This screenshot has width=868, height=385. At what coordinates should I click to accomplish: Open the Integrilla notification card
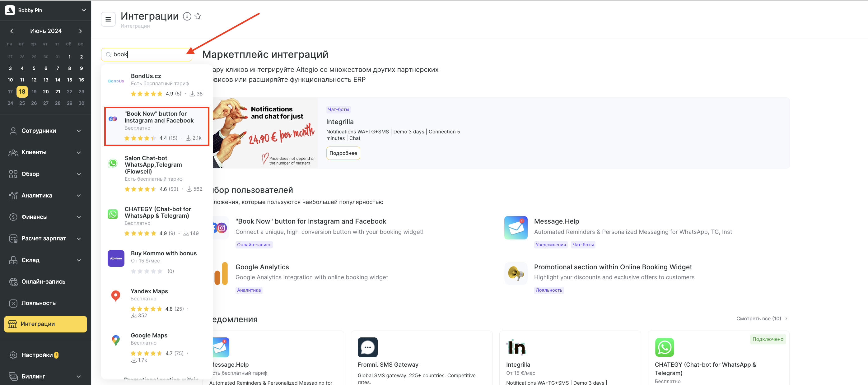(x=570, y=358)
